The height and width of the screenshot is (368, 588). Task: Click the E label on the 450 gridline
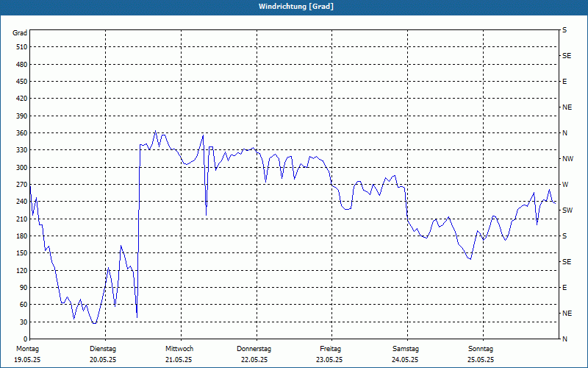pyautogui.click(x=564, y=82)
